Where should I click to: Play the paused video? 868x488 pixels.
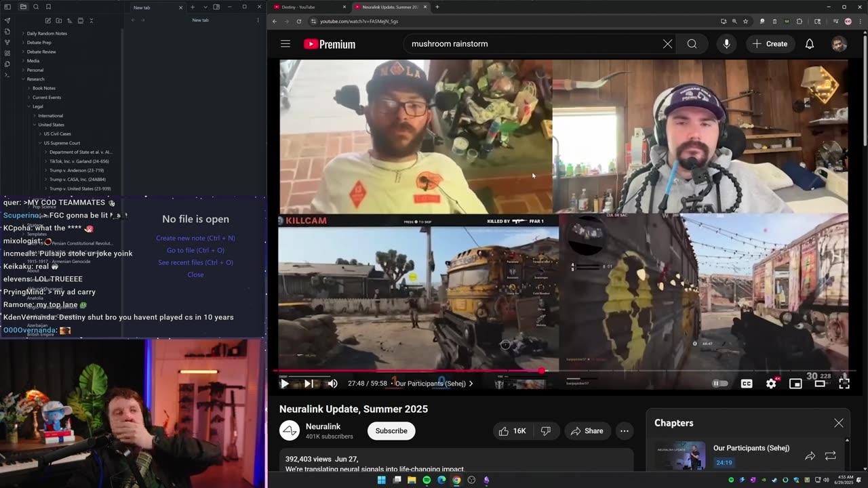pos(284,384)
